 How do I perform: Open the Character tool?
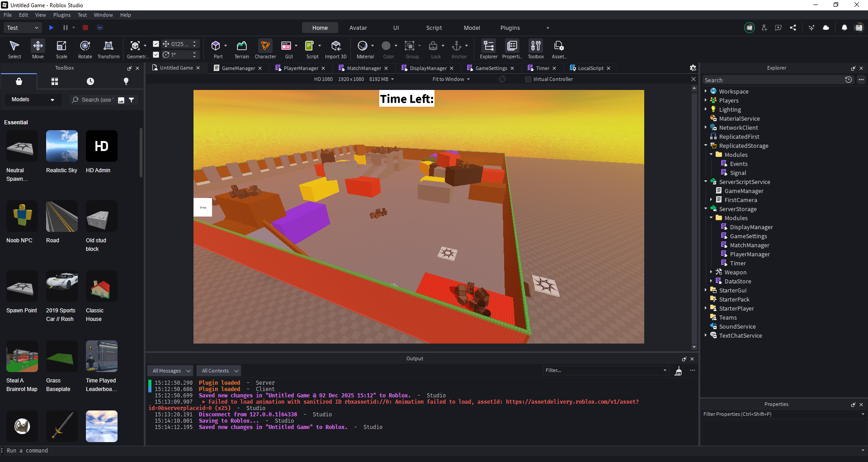265,49
